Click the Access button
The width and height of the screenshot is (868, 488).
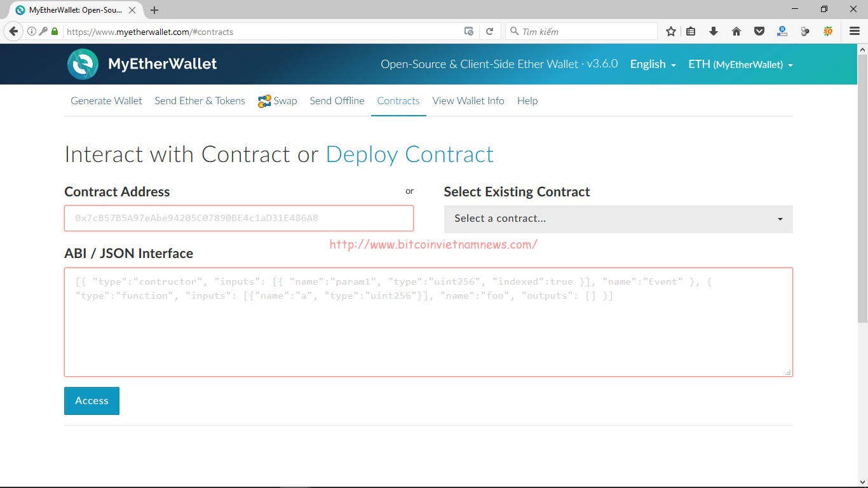92,401
